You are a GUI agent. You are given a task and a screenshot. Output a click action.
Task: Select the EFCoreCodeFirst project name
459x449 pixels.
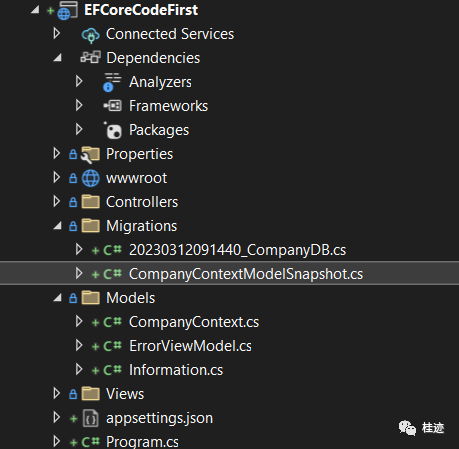pyautogui.click(x=141, y=10)
